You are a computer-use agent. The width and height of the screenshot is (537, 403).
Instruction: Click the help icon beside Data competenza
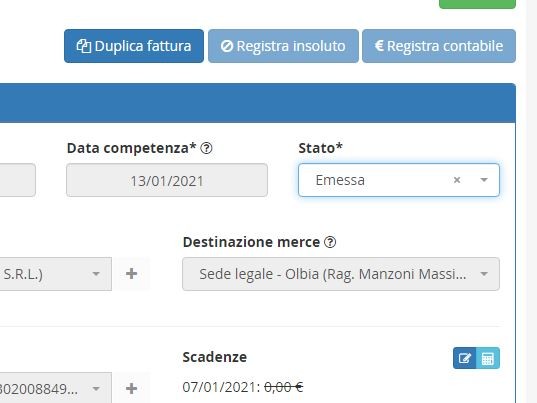207,148
